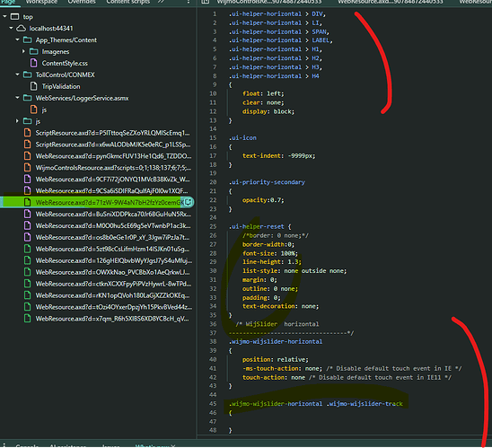This screenshot has width=492, height=448.
Task: Click the WebResource.axd?d=126gHElQ file icon
Action: [28, 260]
